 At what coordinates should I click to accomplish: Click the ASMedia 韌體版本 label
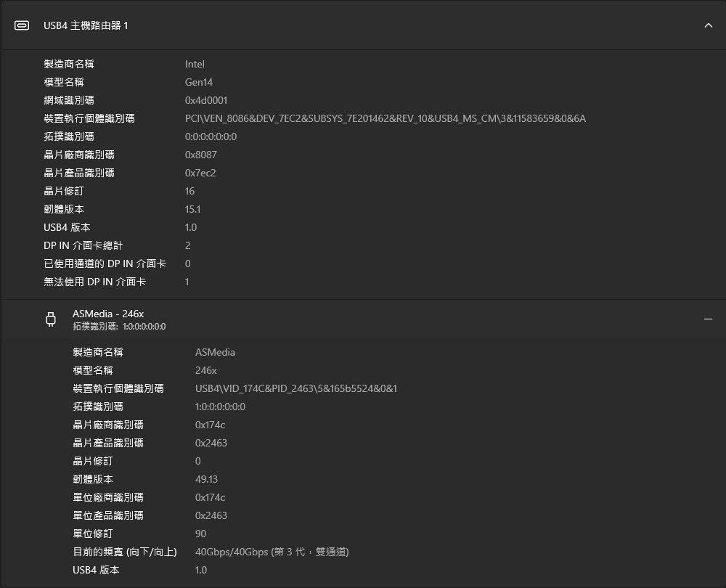[x=93, y=479]
